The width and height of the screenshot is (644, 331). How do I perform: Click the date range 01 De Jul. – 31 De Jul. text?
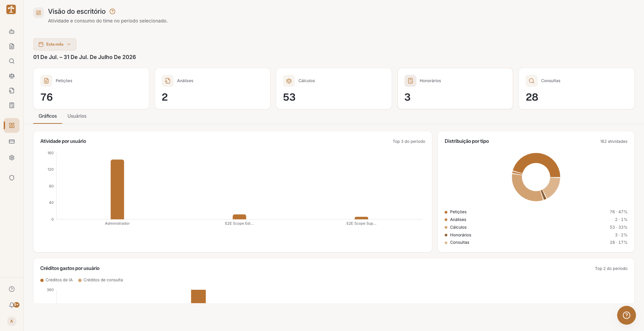pos(85,57)
